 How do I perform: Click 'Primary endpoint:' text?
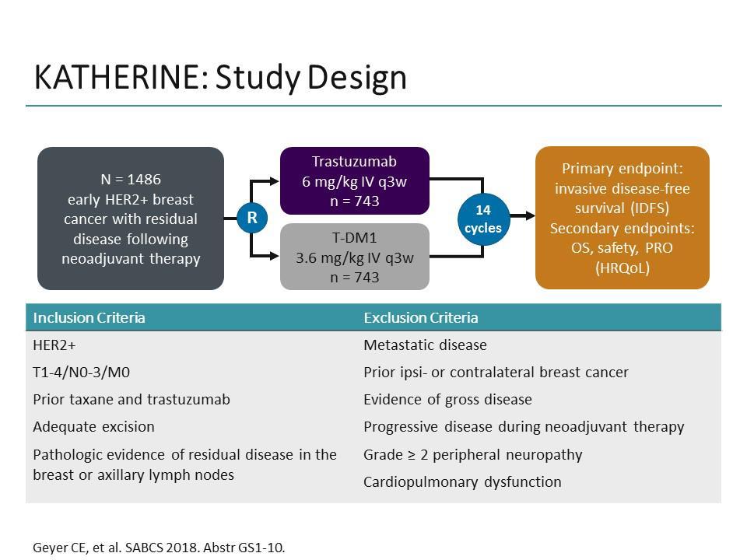(x=622, y=169)
